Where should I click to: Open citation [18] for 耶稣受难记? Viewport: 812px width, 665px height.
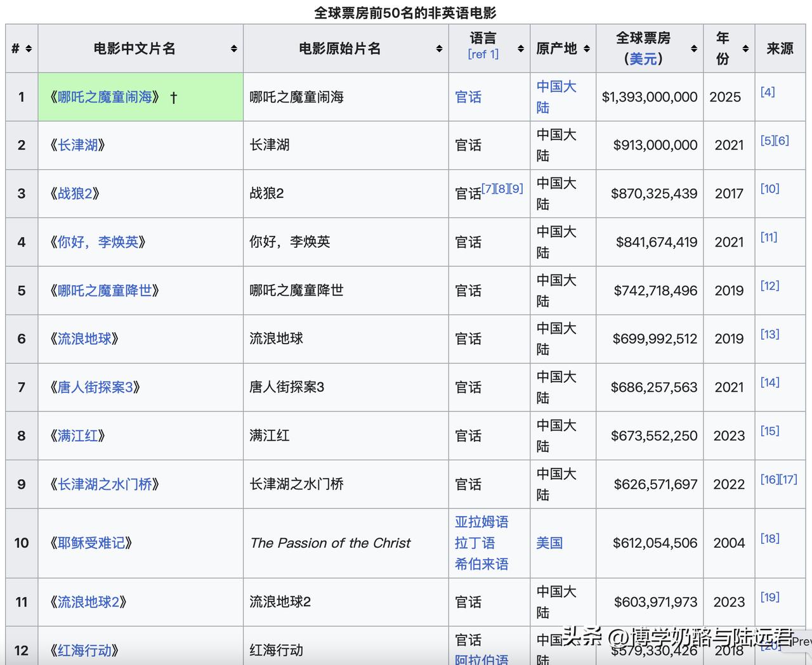(x=770, y=538)
